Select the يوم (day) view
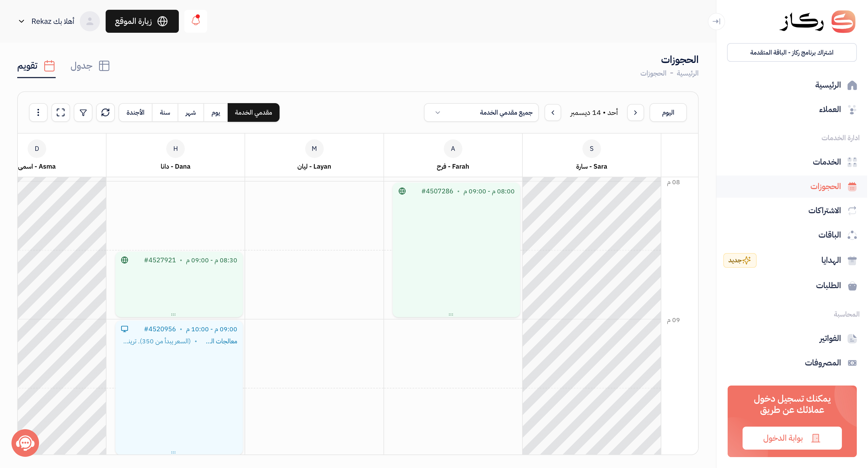The height and width of the screenshot is (468, 868). (x=216, y=112)
